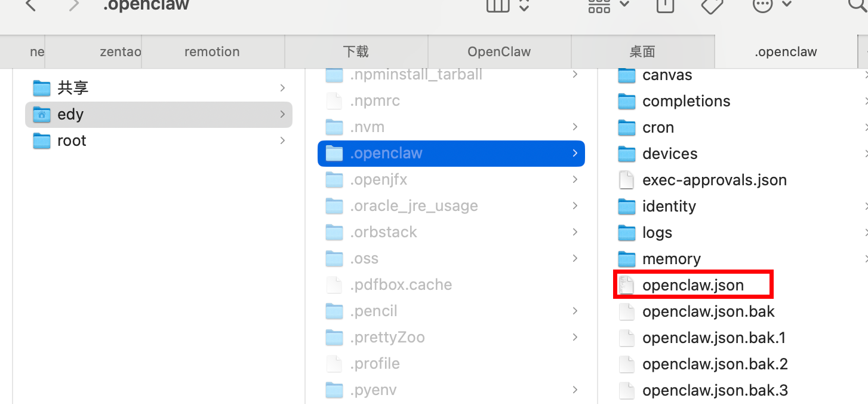Screen dimensions: 868x404
Task: Expand the .oss folder chevron
Action: coord(574,258)
